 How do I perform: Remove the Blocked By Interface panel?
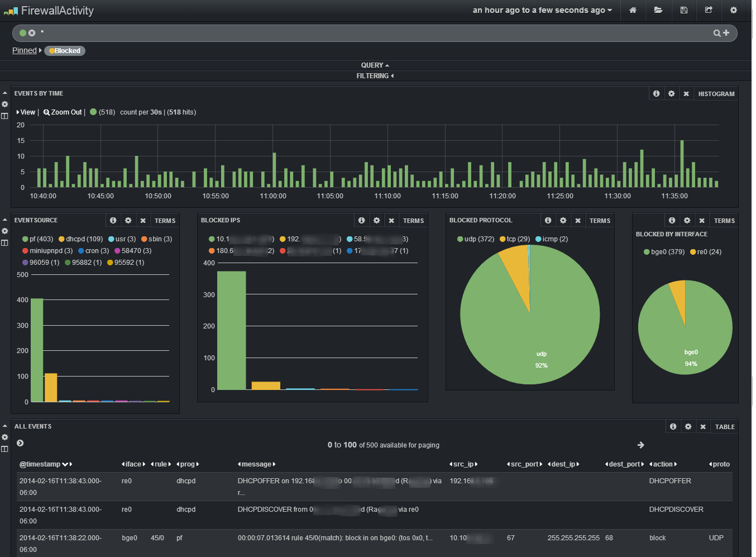point(702,221)
